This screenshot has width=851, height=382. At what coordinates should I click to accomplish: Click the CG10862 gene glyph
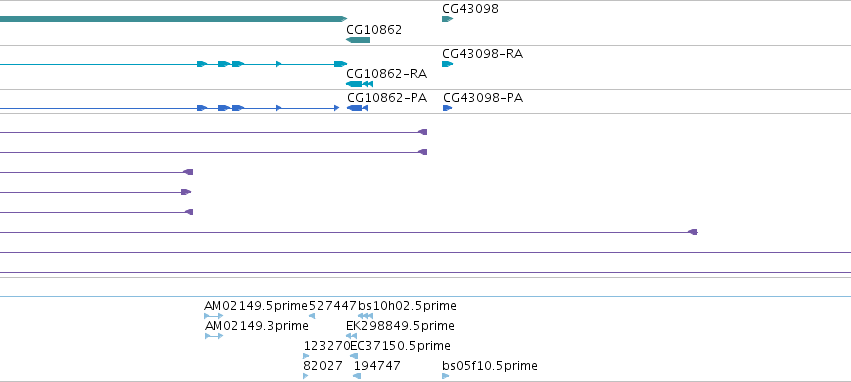[x=358, y=40]
